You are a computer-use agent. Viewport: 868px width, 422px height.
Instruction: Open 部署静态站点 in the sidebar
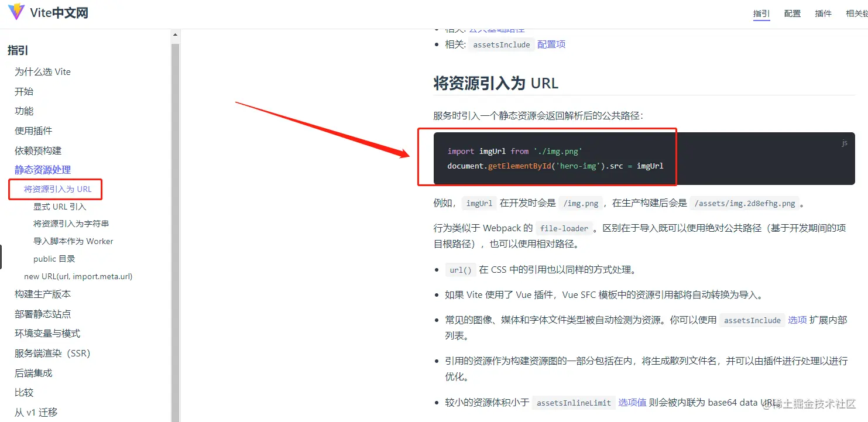click(x=43, y=314)
